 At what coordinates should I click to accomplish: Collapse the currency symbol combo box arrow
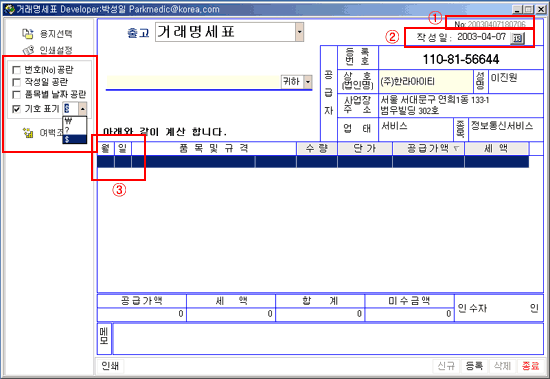[82, 109]
